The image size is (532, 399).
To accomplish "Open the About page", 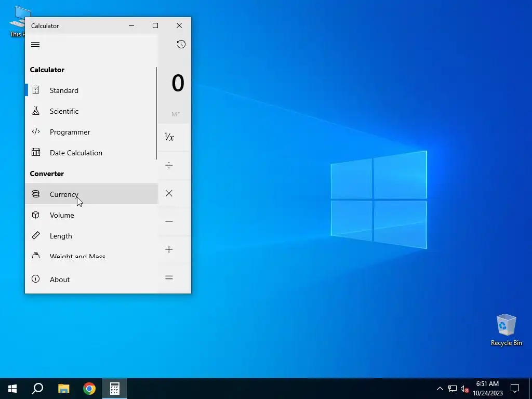I will click(x=91, y=279).
